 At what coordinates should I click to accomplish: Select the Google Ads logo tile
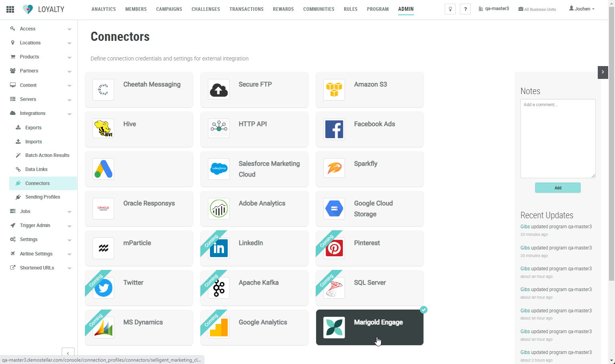pos(103,169)
